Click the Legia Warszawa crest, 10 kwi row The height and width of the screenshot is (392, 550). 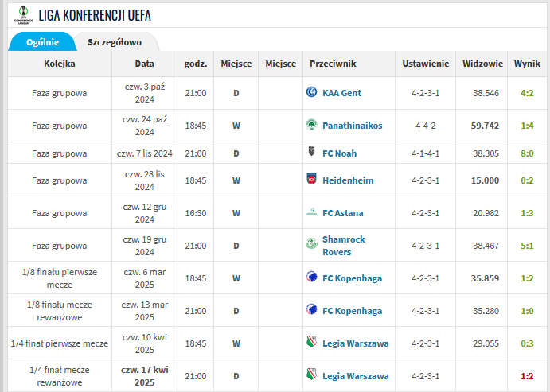click(310, 343)
